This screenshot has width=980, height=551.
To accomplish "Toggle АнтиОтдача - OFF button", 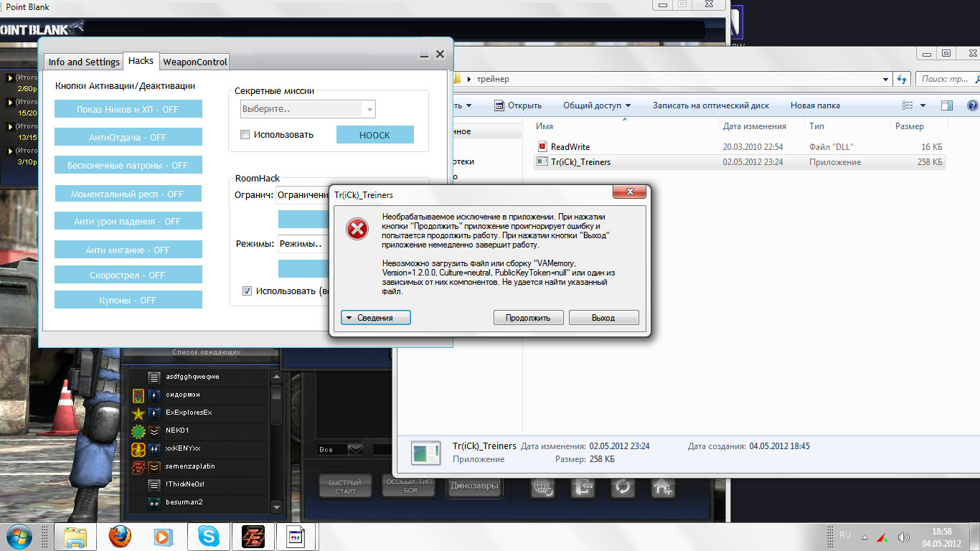I will [128, 137].
